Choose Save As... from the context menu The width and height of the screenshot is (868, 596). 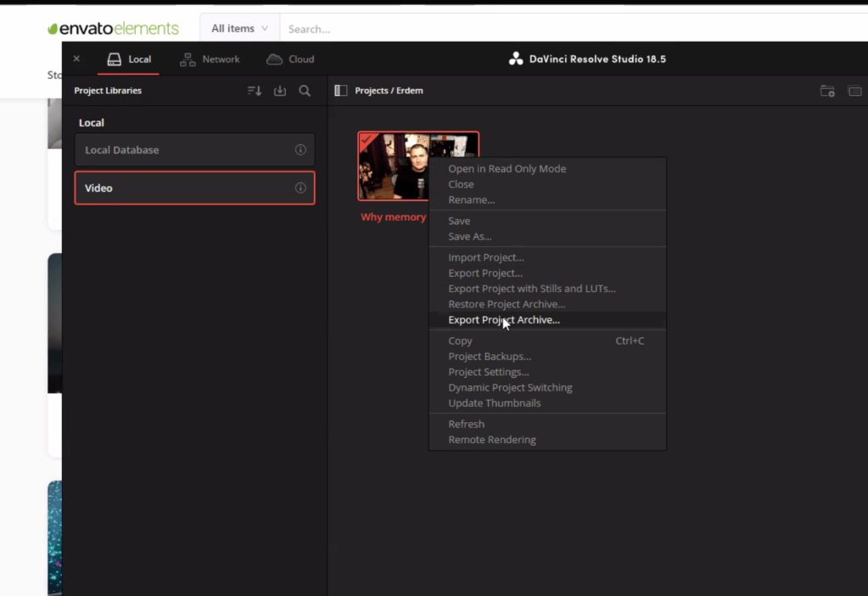pyautogui.click(x=548, y=236)
